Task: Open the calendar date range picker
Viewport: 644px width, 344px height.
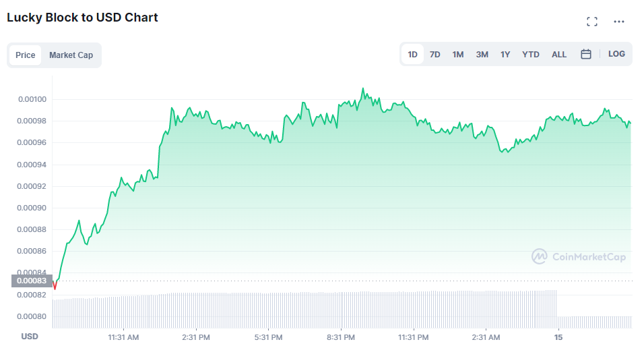Action: [x=586, y=54]
